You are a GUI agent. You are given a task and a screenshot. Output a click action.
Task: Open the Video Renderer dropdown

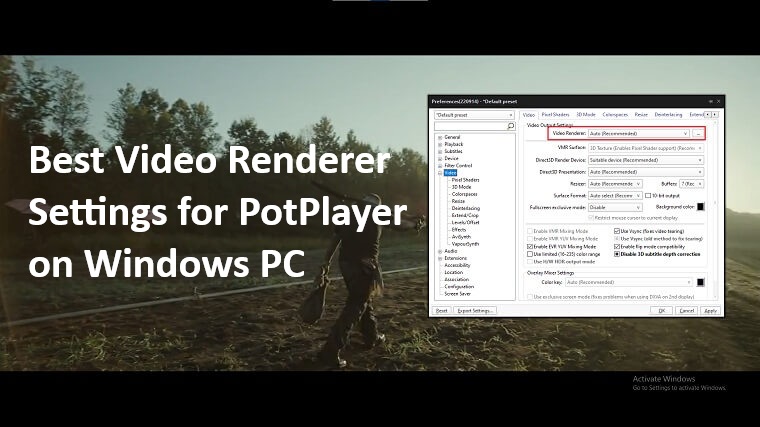coord(638,133)
